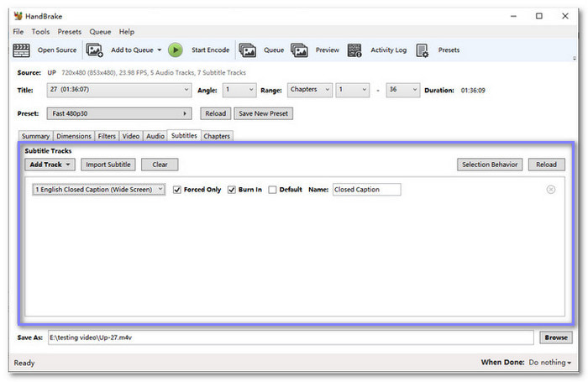
Task: Open the Title dropdown showing 27 (01:36:07)
Action: coord(119,90)
